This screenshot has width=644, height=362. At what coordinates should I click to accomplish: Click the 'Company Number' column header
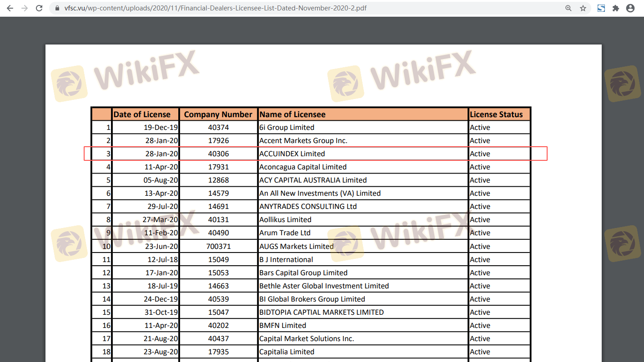coord(218,114)
